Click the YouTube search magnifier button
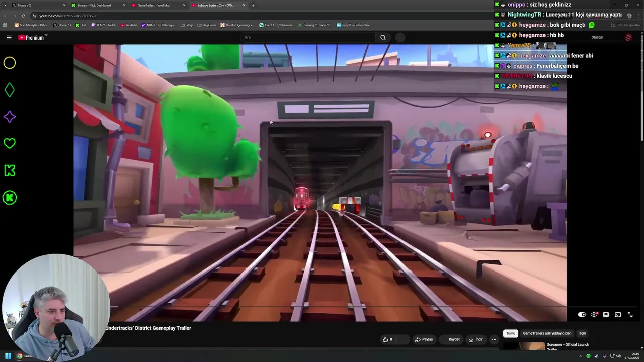The width and height of the screenshot is (644, 362). (383, 37)
